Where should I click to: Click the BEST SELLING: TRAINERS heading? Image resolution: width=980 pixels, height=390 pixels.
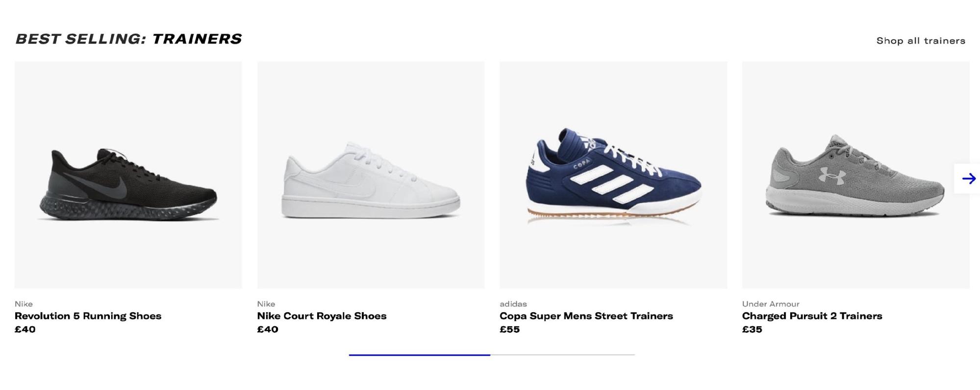point(128,38)
